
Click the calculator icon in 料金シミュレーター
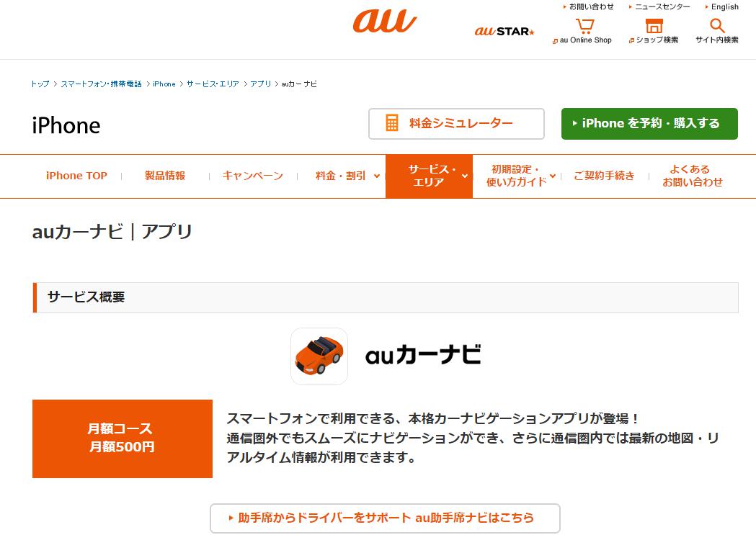392,123
